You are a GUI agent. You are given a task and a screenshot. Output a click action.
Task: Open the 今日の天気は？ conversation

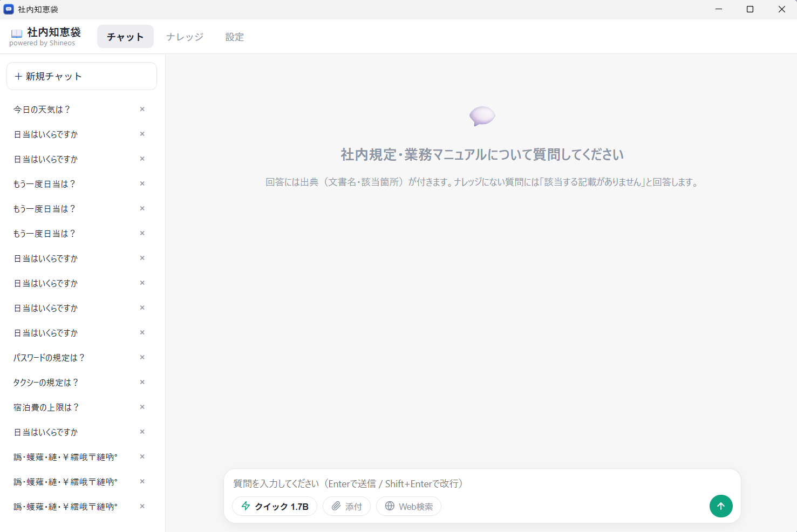pyautogui.click(x=81, y=110)
